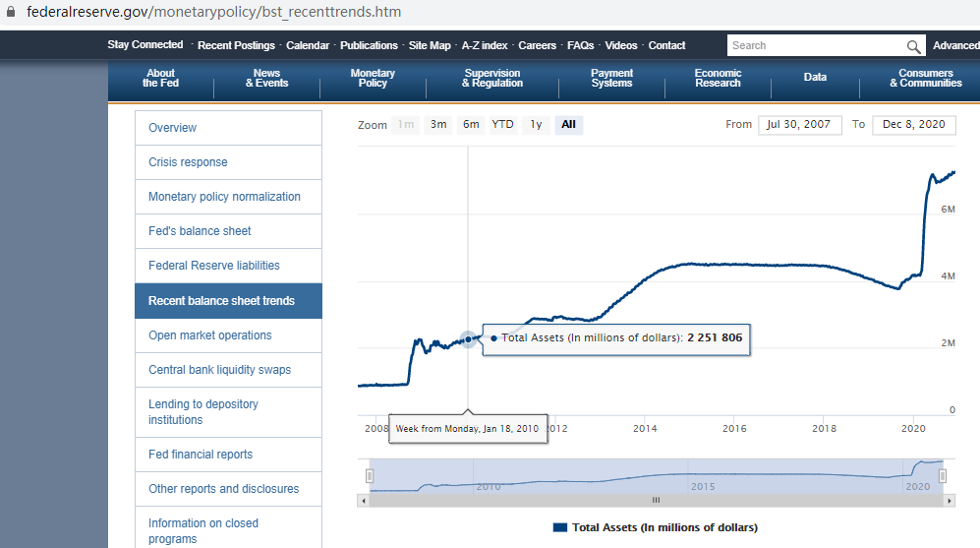Go to Overview in sidebar

228,128
